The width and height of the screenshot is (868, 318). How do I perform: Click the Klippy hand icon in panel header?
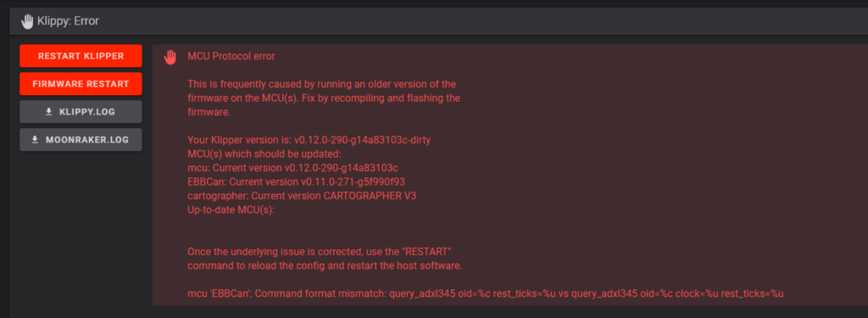(x=27, y=21)
